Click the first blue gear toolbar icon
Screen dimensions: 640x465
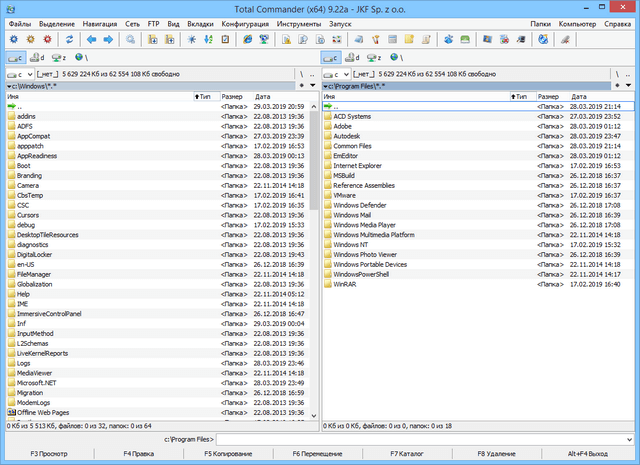coord(13,39)
